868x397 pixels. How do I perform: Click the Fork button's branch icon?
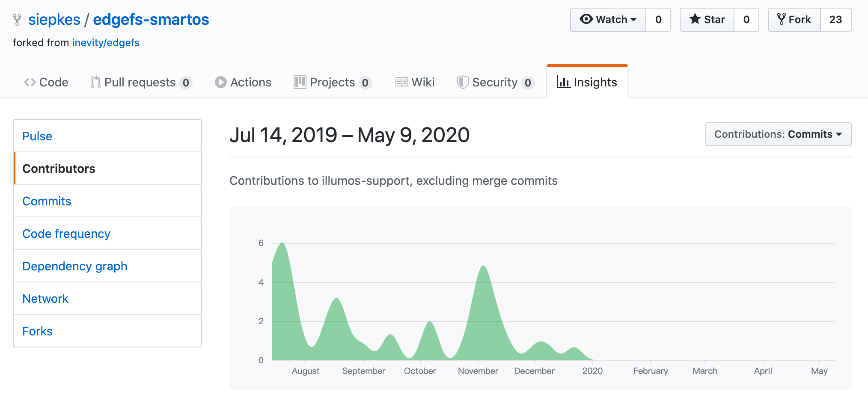point(781,19)
